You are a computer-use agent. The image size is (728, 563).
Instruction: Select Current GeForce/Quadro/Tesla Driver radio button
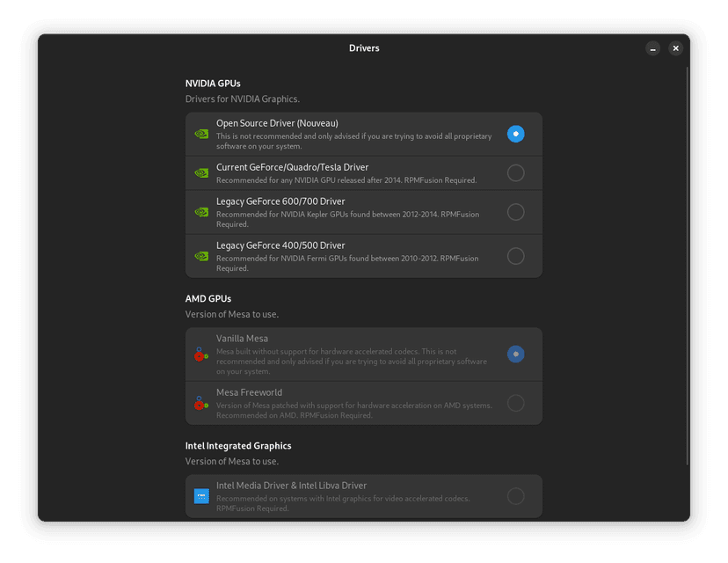click(516, 172)
